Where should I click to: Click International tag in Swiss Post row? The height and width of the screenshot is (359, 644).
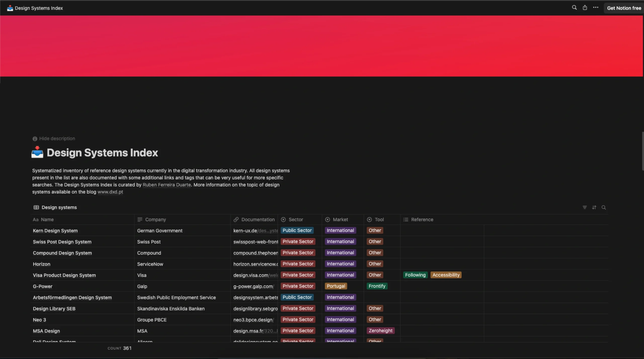(340, 242)
